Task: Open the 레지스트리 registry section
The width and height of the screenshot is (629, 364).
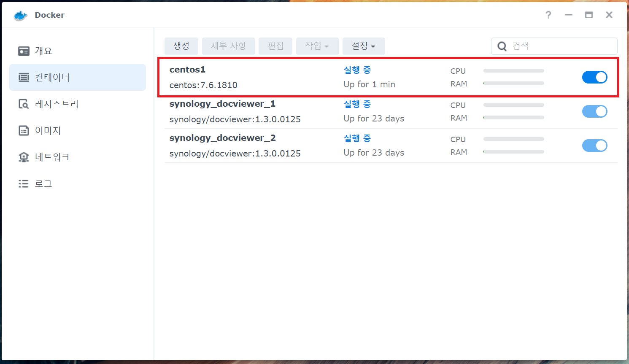Action: pos(78,104)
